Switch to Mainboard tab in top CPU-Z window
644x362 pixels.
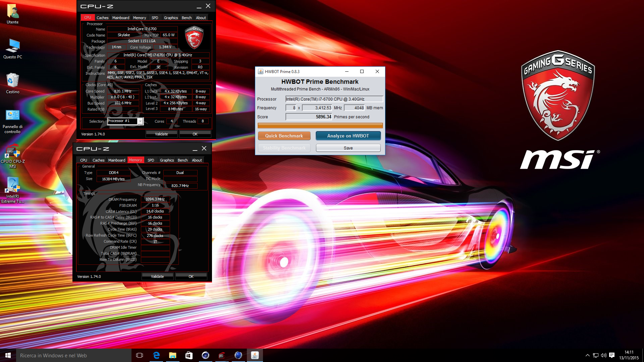[x=121, y=18]
